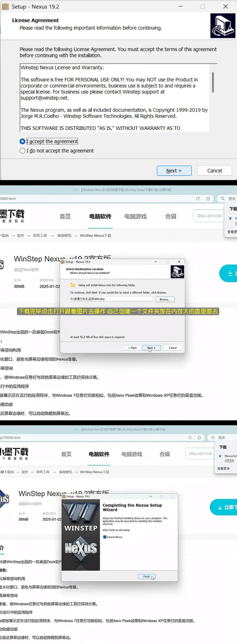Viewport: 237px width, 644px height.
Task: Click 请输入软件名称 search box behind Finish wizard
Action: pos(200,454)
